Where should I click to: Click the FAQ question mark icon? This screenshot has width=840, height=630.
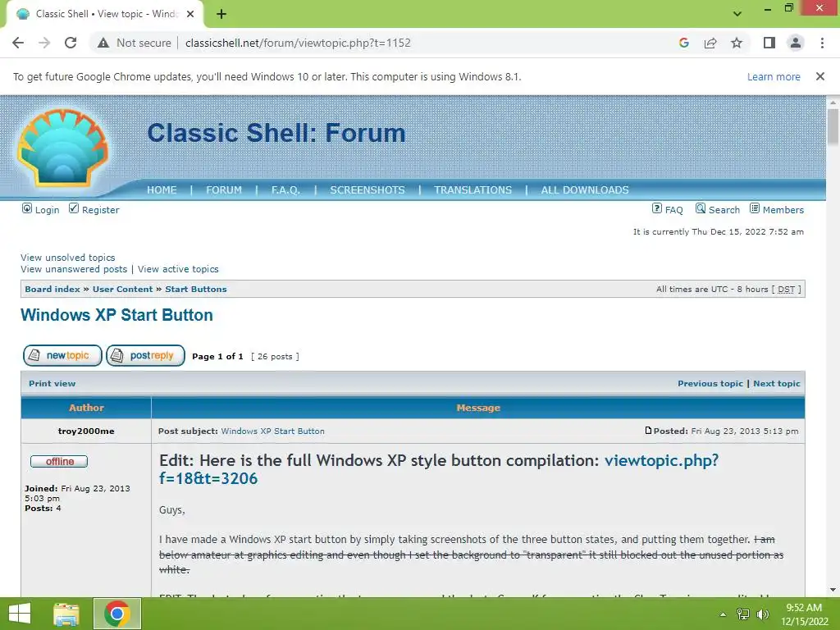click(x=657, y=208)
